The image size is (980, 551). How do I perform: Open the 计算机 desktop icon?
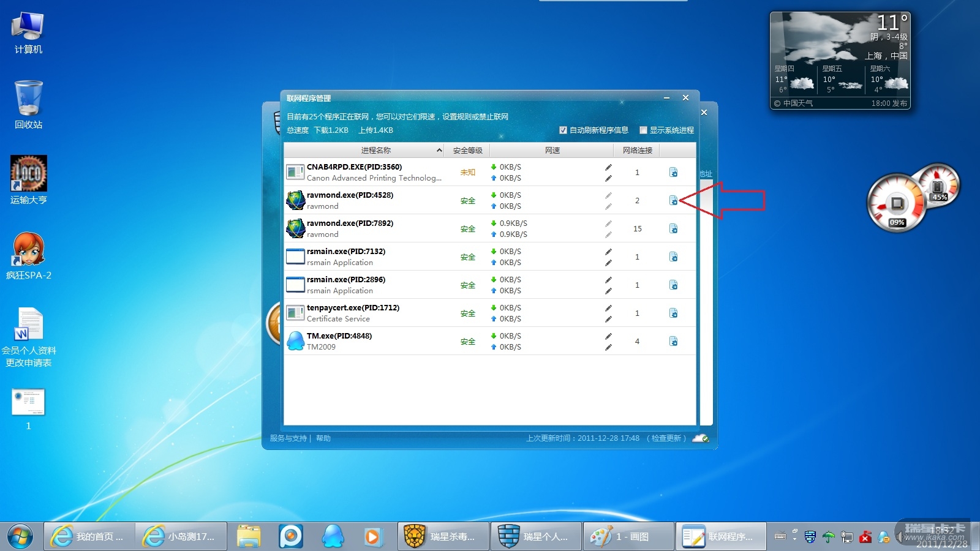(28, 33)
